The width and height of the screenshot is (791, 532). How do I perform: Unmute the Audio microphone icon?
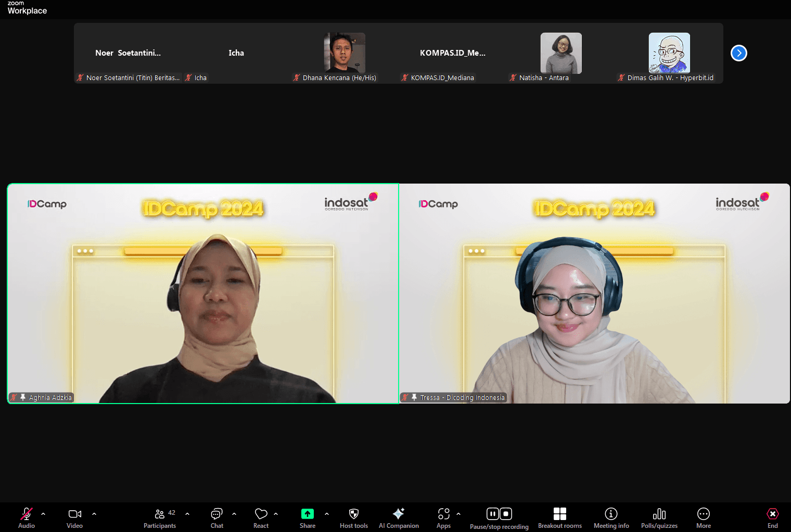coord(27,514)
